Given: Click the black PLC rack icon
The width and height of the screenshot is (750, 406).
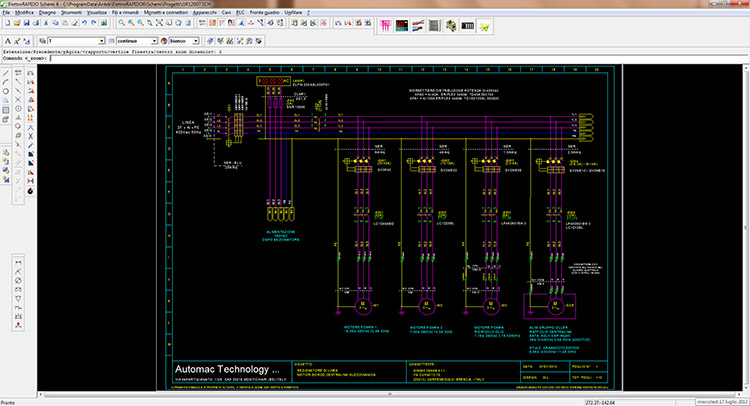Looking at the screenshot, I should click(467, 26).
